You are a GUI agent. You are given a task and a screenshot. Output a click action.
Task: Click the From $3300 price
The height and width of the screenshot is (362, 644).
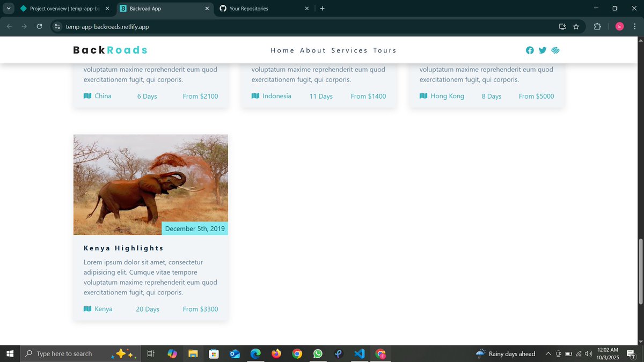200,309
